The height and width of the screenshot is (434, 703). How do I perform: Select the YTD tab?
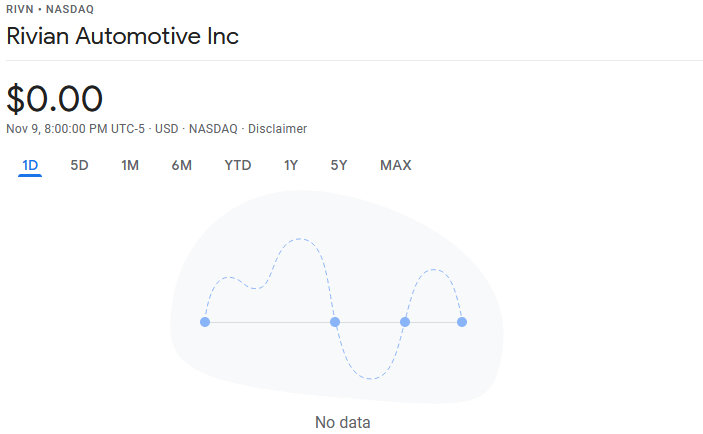(x=238, y=165)
